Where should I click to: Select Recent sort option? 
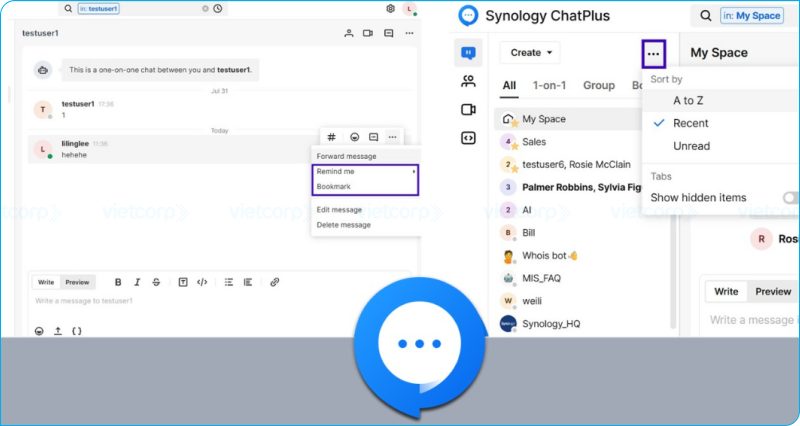click(691, 123)
